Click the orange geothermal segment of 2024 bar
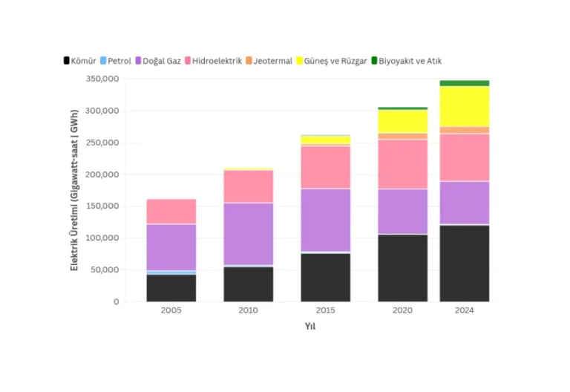 click(465, 130)
